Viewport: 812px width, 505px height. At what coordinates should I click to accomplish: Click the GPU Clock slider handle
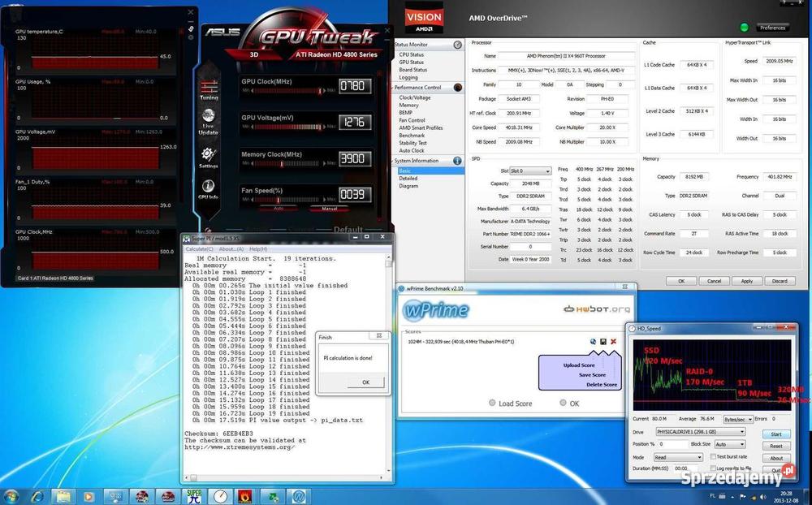[x=319, y=91]
